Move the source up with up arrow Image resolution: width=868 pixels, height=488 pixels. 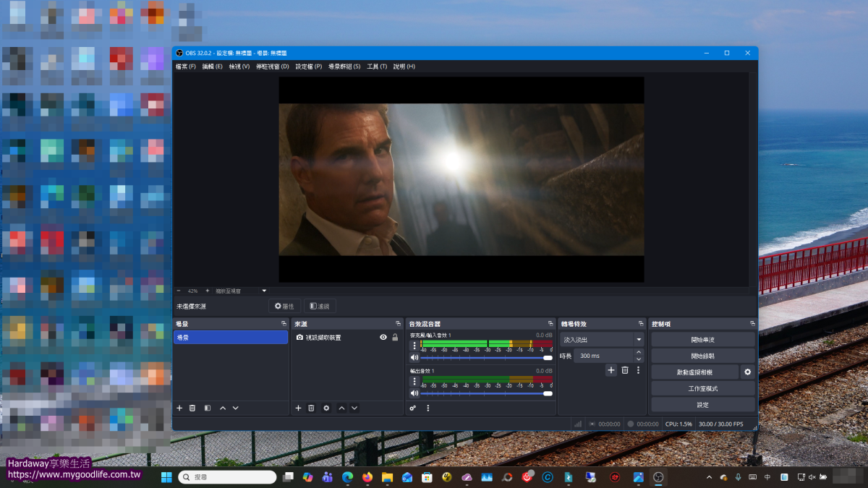click(x=341, y=408)
